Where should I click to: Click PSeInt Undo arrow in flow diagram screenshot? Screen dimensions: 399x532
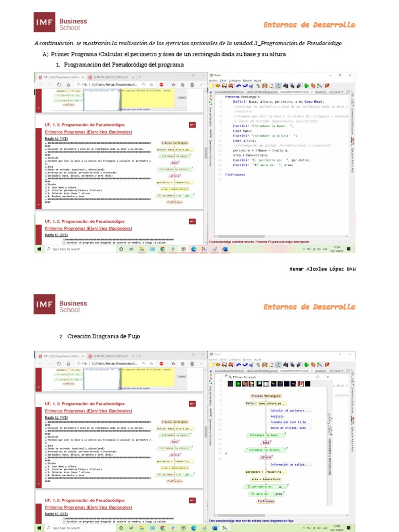pos(238,365)
